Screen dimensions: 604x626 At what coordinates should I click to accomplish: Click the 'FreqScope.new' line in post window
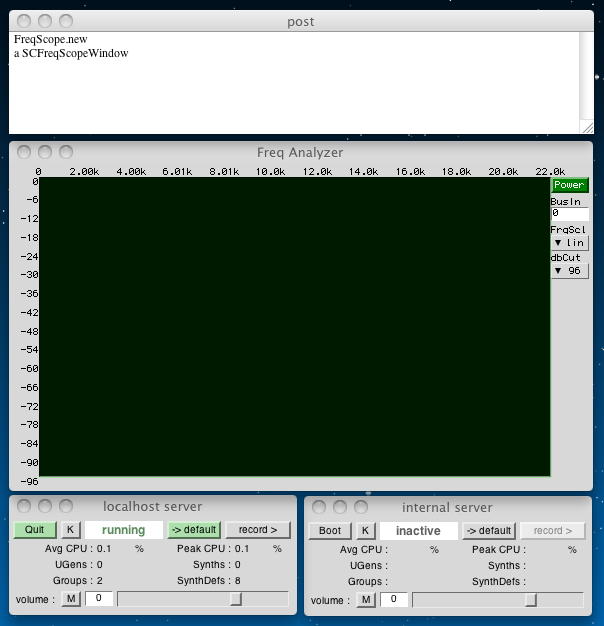coord(51,39)
